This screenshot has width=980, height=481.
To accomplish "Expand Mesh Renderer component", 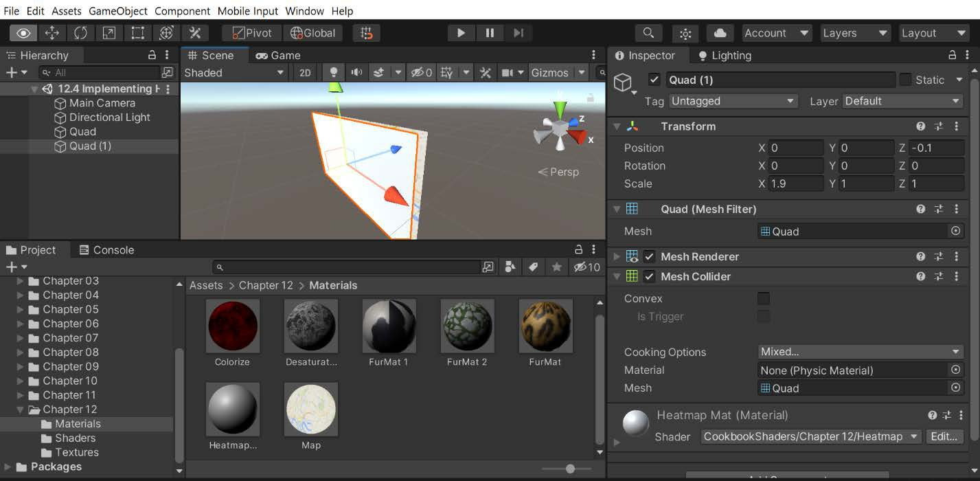I will coord(617,256).
